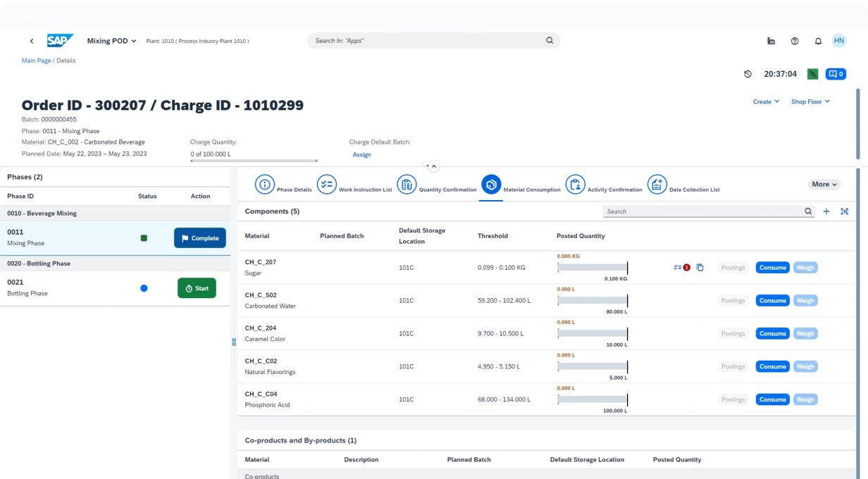
Task: Open the notifications bell
Action: click(x=818, y=41)
